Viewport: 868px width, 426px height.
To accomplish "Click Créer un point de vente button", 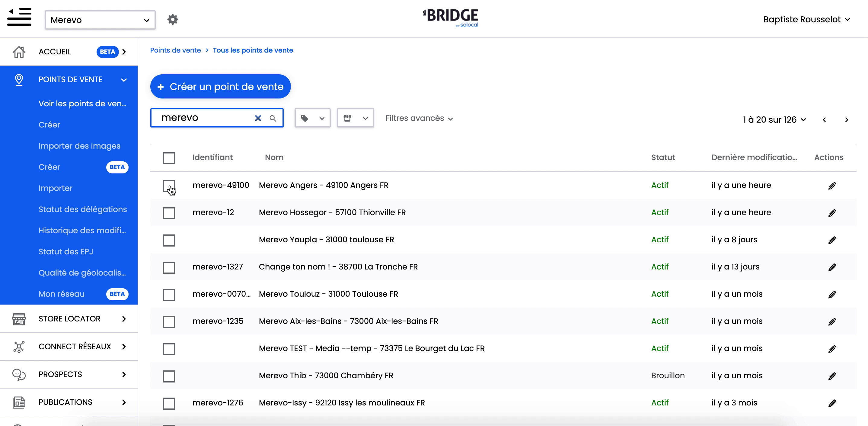I will (x=220, y=87).
